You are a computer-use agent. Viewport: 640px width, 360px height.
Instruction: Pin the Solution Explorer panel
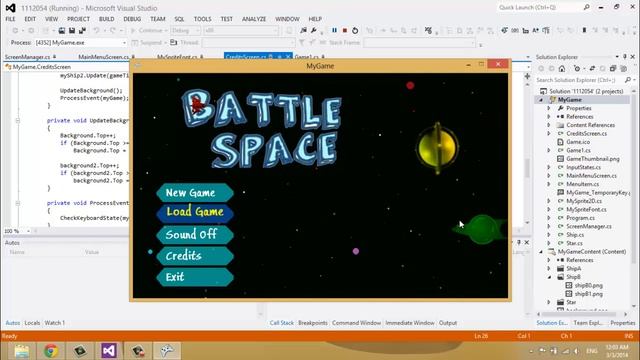(x=625, y=57)
